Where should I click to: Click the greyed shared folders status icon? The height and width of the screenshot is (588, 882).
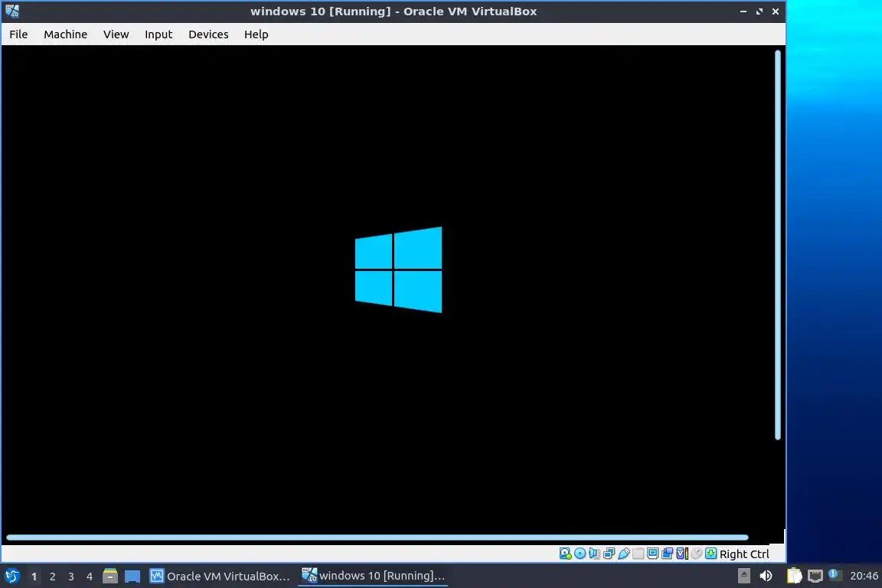[x=638, y=554]
